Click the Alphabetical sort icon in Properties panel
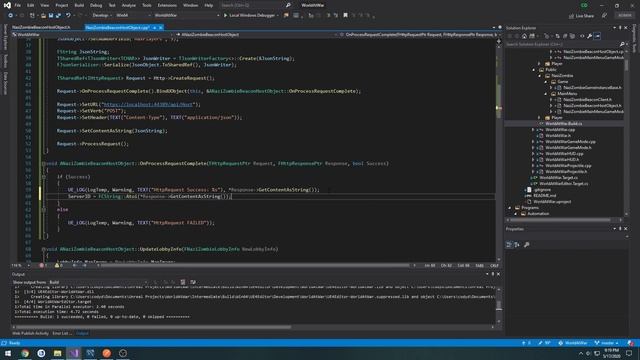Image resolution: width=640 pixels, height=360 pixels. click(517, 244)
